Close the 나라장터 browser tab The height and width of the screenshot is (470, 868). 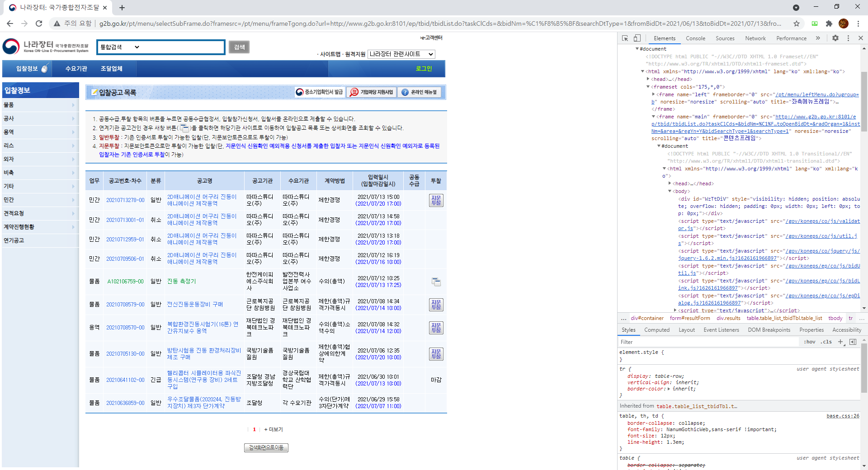pos(105,8)
